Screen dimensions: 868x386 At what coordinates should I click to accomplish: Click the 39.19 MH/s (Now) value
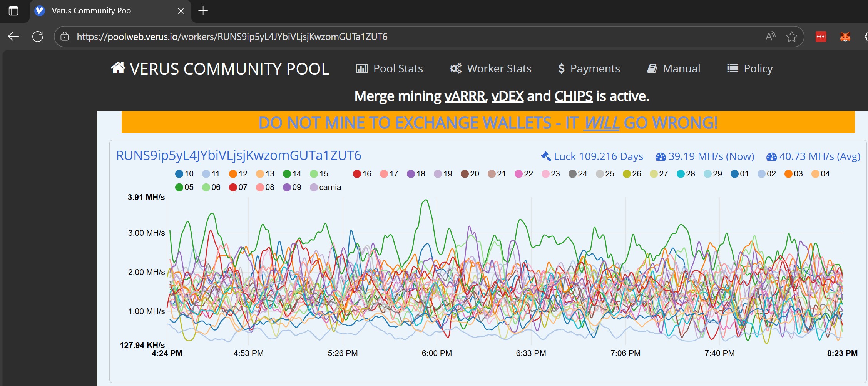click(711, 156)
